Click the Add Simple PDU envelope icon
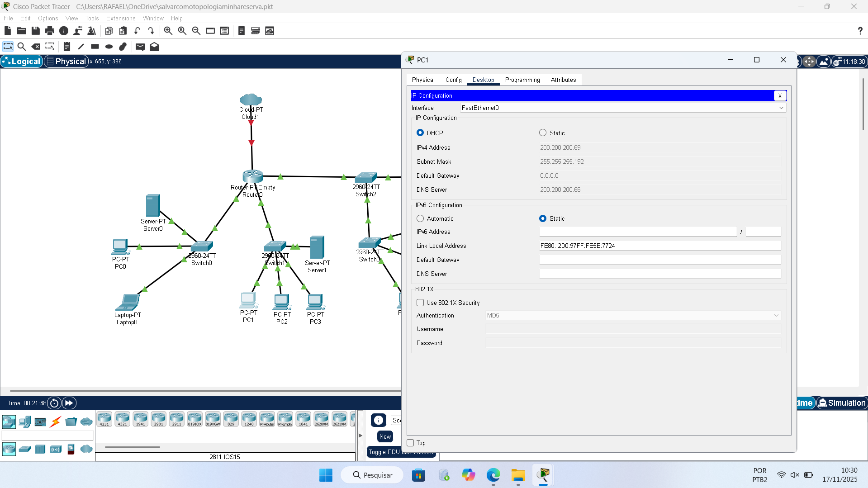The image size is (868, 488). (x=140, y=47)
